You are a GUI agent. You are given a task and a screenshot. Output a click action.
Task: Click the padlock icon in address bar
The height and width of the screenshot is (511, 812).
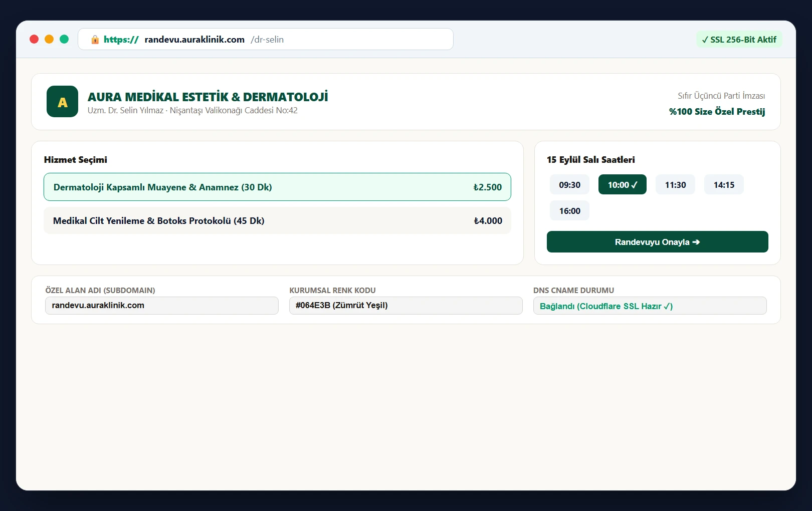pos(95,40)
